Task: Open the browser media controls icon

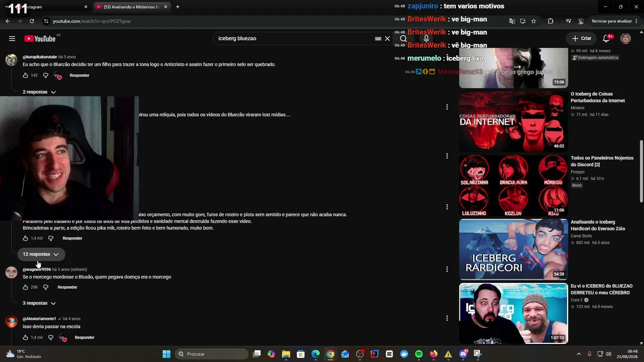Action: click(569, 21)
